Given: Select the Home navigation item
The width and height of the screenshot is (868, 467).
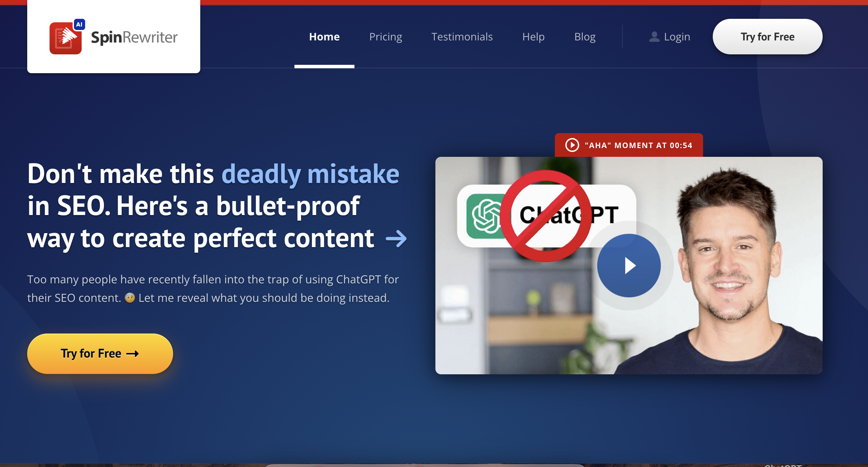Looking at the screenshot, I should click(x=324, y=36).
